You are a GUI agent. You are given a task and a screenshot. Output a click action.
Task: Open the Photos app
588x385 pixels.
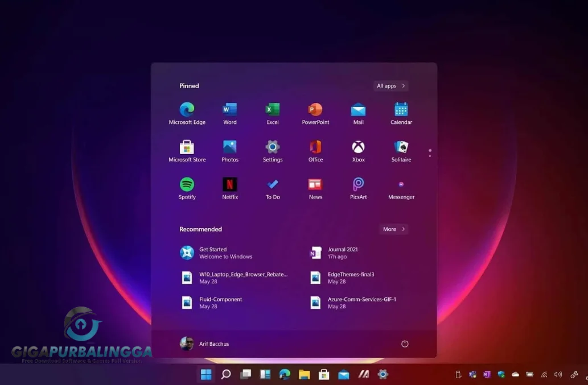[229, 150]
